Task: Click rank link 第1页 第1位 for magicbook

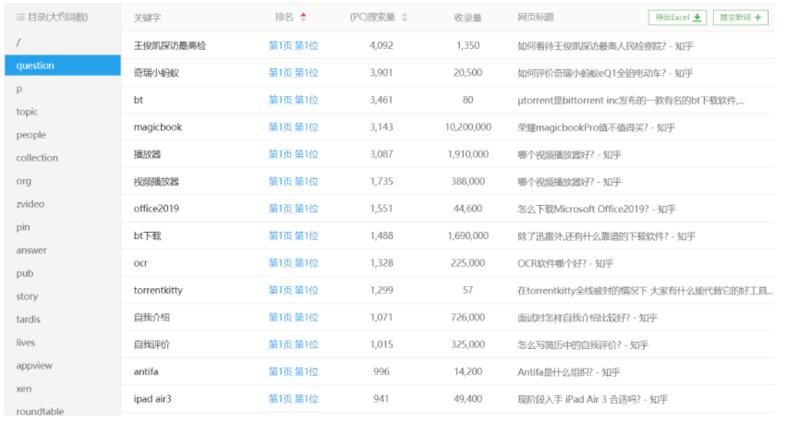Action: point(293,127)
